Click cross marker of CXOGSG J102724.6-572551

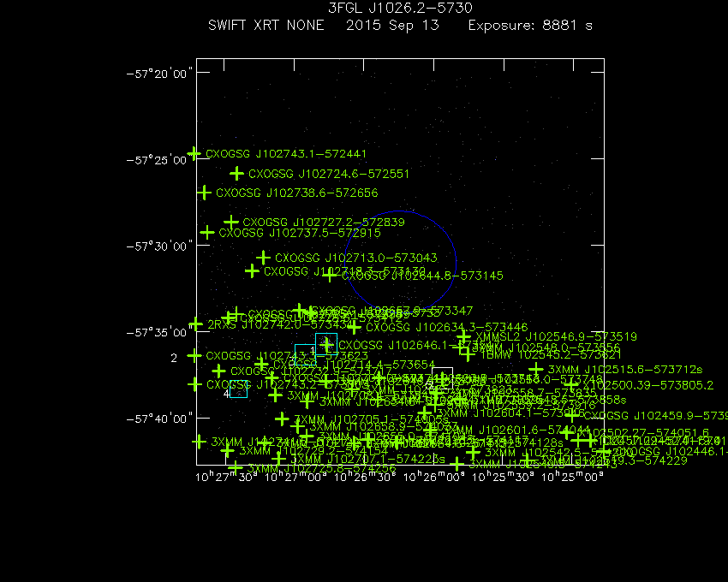pyautogui.click(x=236, y=174)
